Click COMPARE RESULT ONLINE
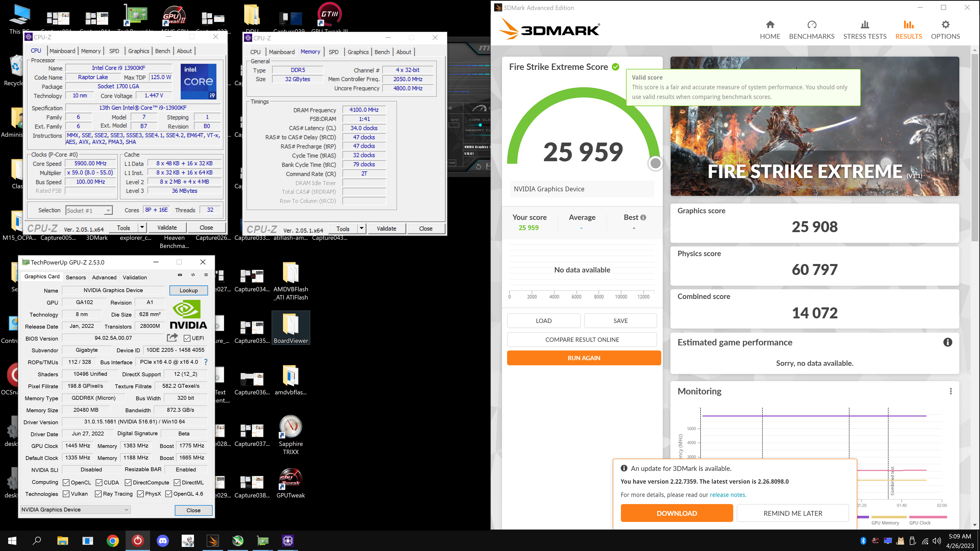This screenshot has height=551, width=980. pos(582,340)
